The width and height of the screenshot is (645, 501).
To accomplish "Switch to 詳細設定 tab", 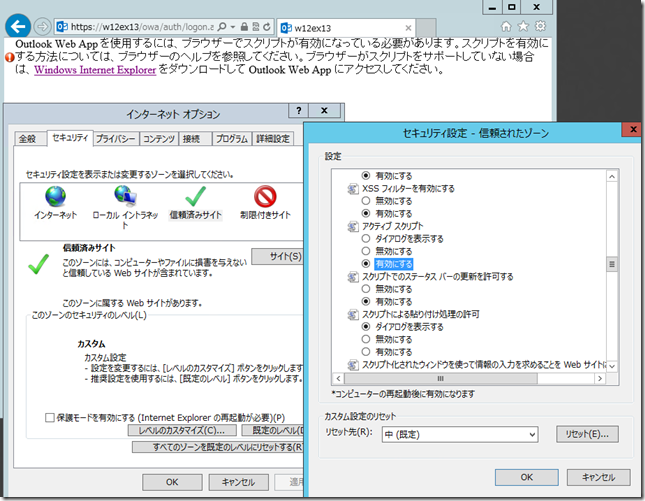I will [x=273, y=139].
